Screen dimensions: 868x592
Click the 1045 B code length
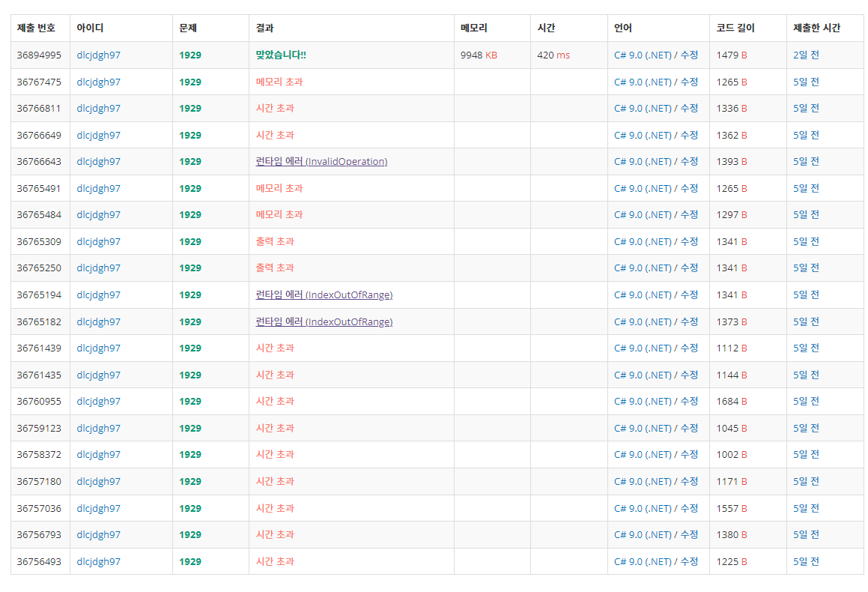tap(732, 428)
